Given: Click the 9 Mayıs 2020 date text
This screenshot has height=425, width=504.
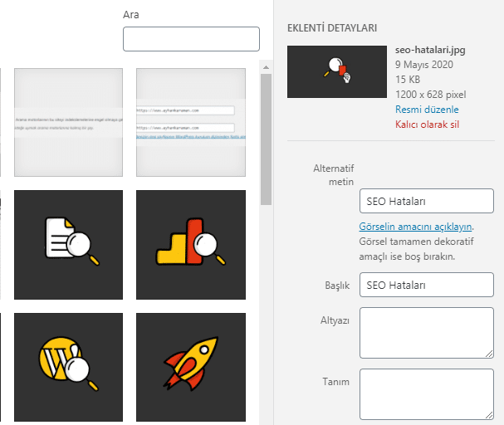Looking at the screenshot, I should point(424,65).
